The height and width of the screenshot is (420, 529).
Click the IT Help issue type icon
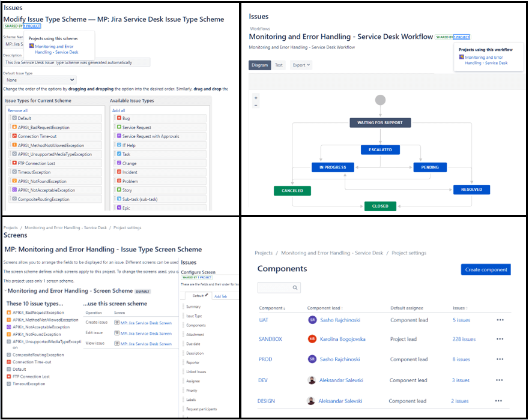119,145
